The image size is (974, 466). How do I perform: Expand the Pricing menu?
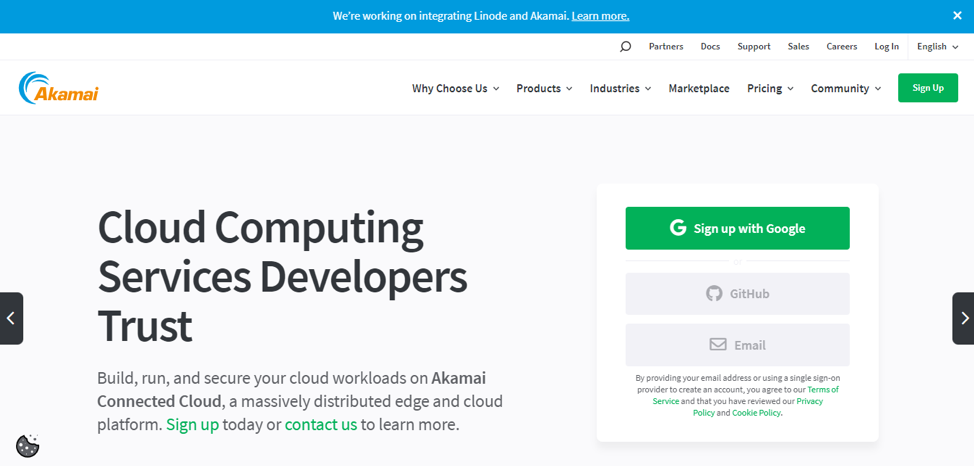770,88
